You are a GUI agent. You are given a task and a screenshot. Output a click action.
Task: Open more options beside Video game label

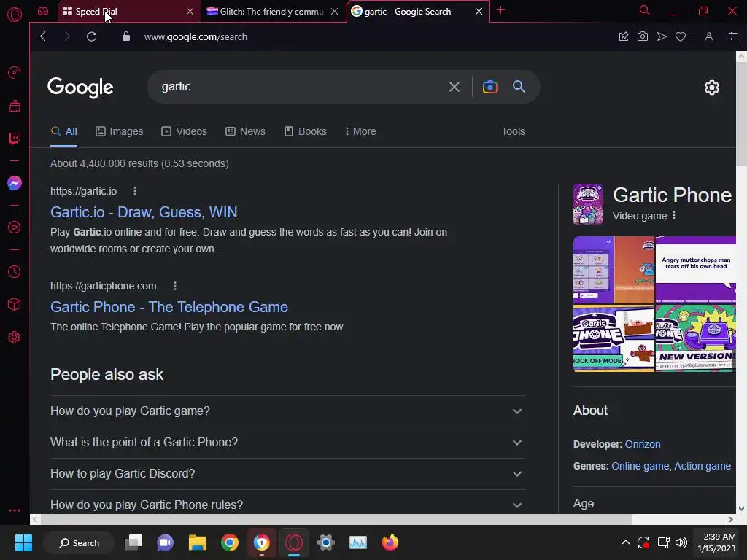[x=673, y=216]
